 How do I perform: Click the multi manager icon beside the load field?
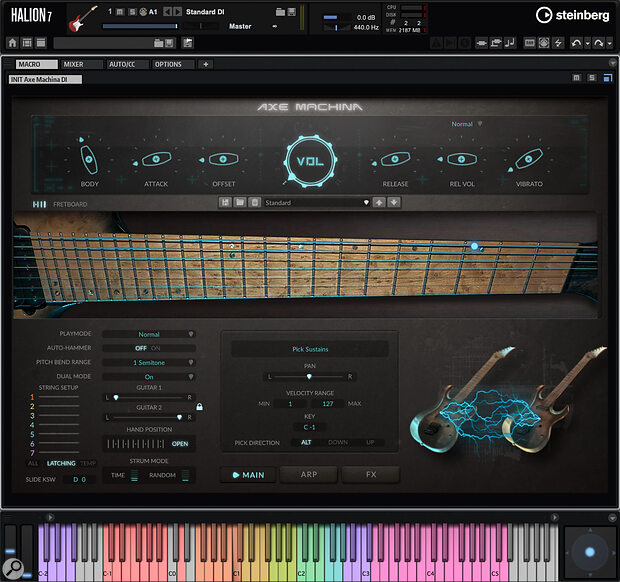(x=187, y=43)
